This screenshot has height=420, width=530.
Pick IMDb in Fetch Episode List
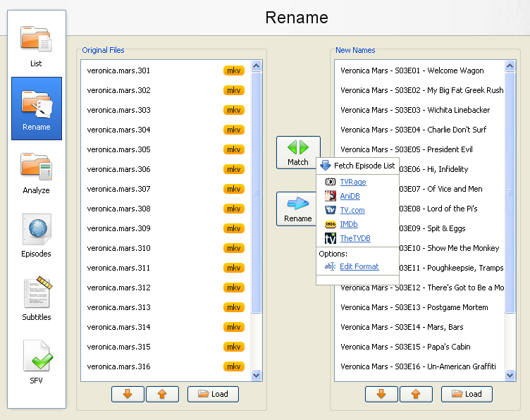point(349,224)
